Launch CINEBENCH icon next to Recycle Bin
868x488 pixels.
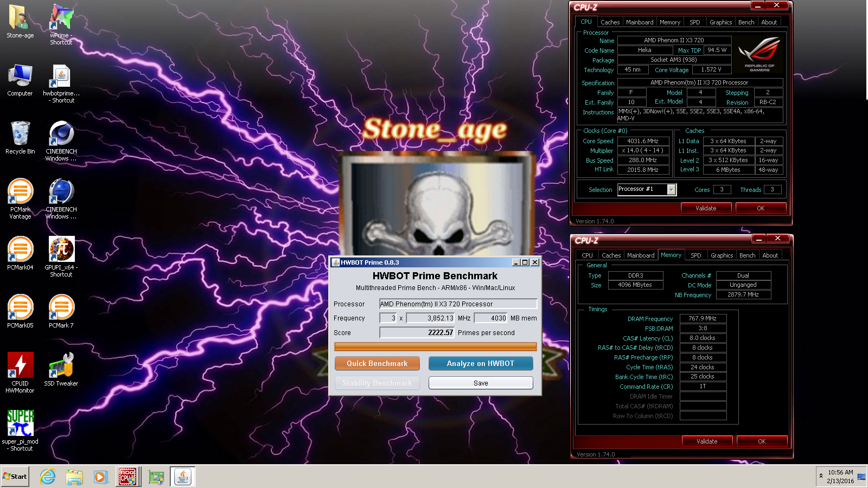pos(61,141)
